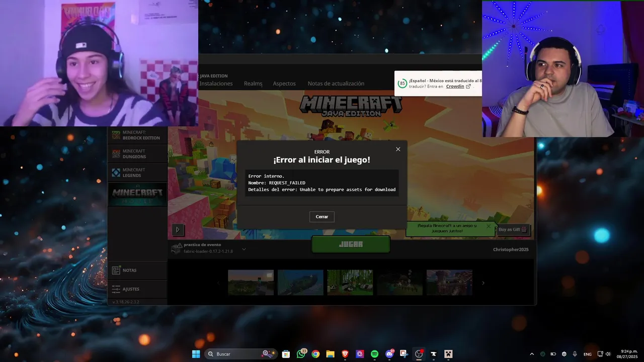This screenshot has width=644, height=362.
Task: Click the launcher version text v.3.18.26
Action: point(126,302)
